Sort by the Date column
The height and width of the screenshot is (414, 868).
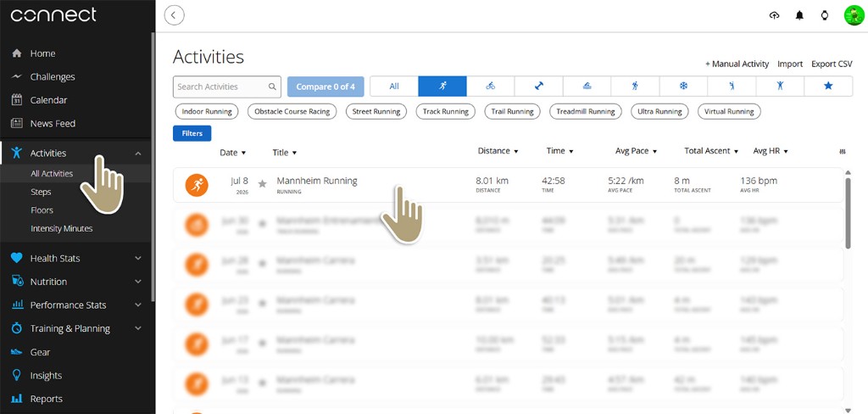tap(232, 153)
